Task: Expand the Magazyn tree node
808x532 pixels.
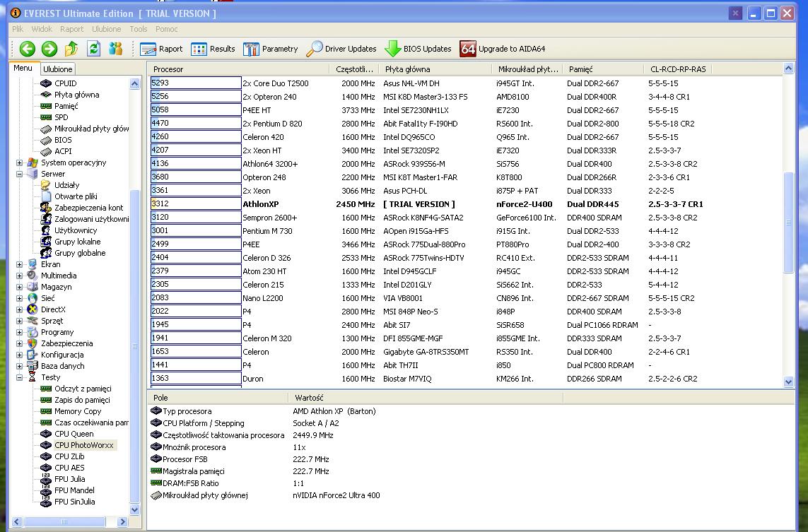Action: 20,287
